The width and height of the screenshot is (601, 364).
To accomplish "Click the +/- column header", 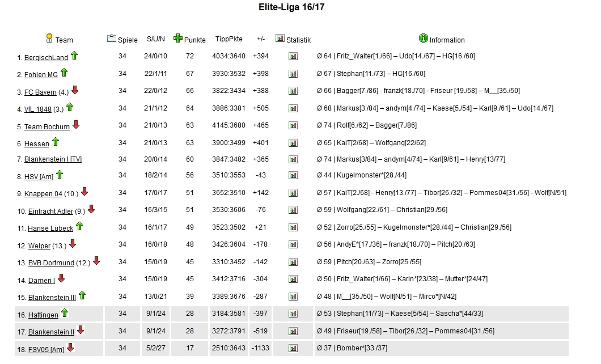I will pos(261,39).
